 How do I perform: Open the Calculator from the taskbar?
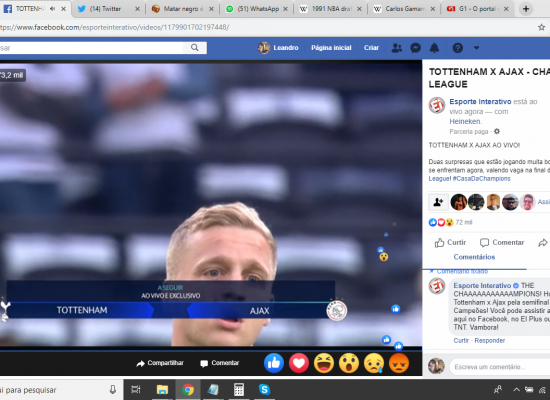coord(239,389)
